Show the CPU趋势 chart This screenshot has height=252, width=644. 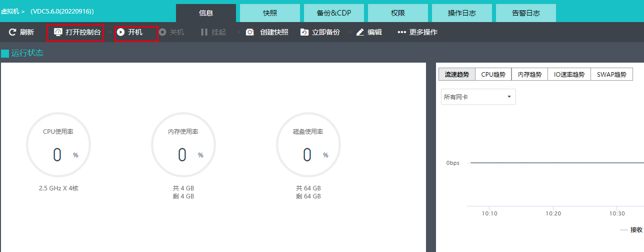tap(493, 75)
